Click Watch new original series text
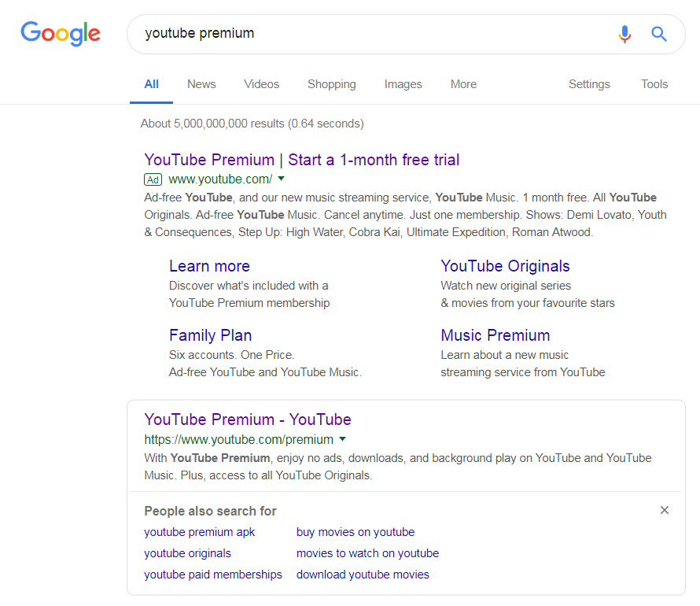Image resolution: width=700 pixels, height=606 pixels. tap(506, 286)
